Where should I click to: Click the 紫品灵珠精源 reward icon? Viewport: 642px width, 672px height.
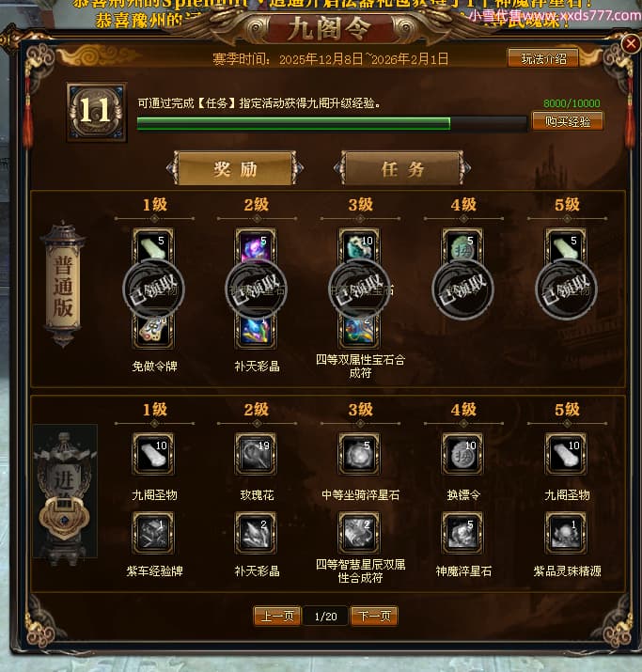click(x=566, y=533)
